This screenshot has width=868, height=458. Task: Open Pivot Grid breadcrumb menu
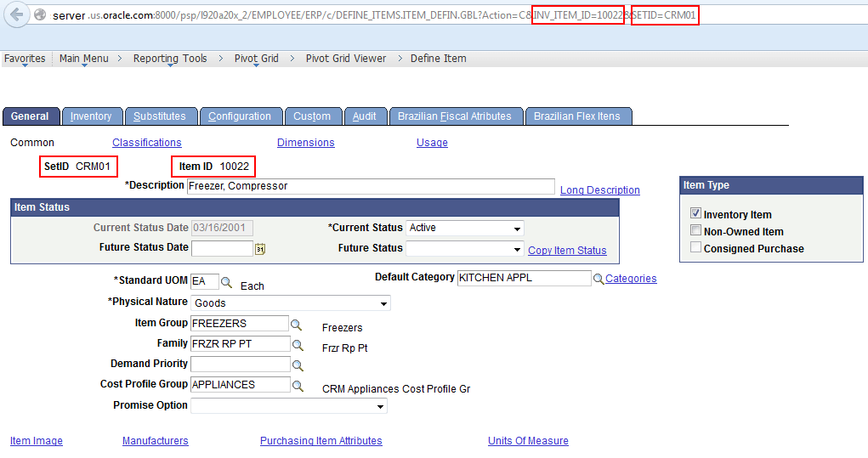click(256, 59)
